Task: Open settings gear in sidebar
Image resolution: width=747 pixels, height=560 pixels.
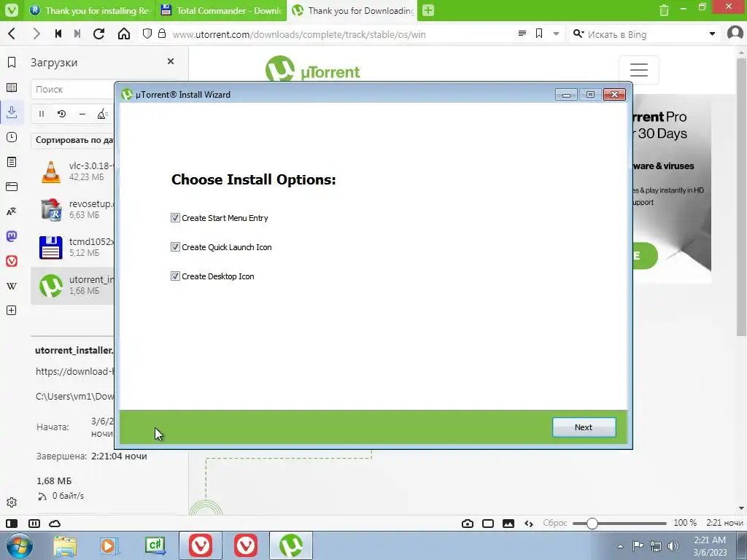Action: (x=12, y=502)
